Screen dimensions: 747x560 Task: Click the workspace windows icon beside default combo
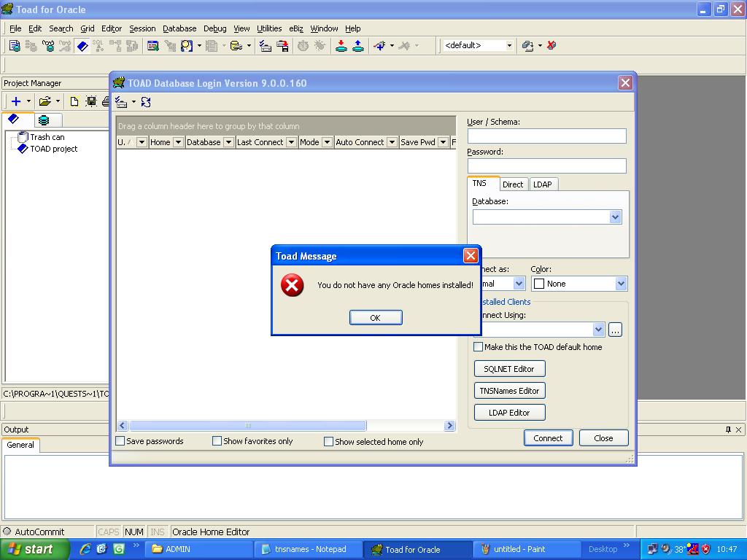[x=527, y=46]
